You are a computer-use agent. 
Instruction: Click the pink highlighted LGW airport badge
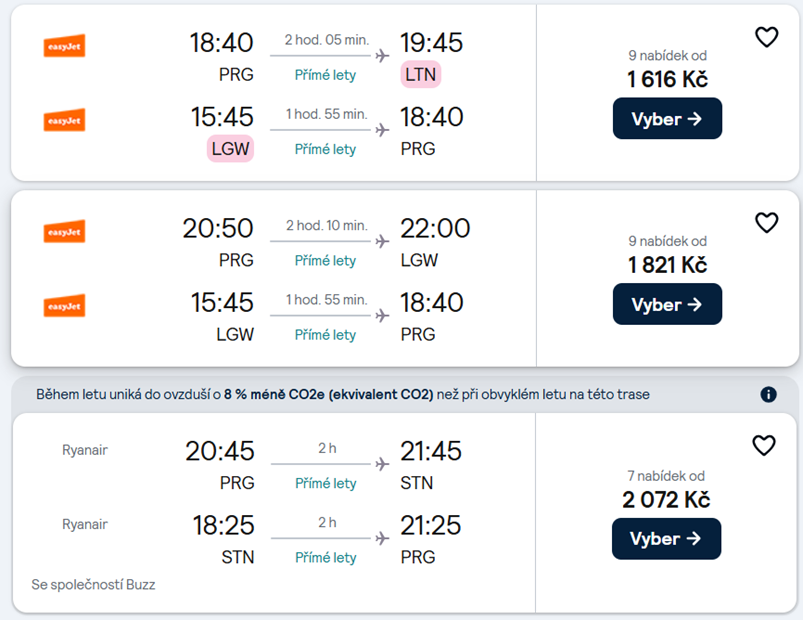(231, 149)
